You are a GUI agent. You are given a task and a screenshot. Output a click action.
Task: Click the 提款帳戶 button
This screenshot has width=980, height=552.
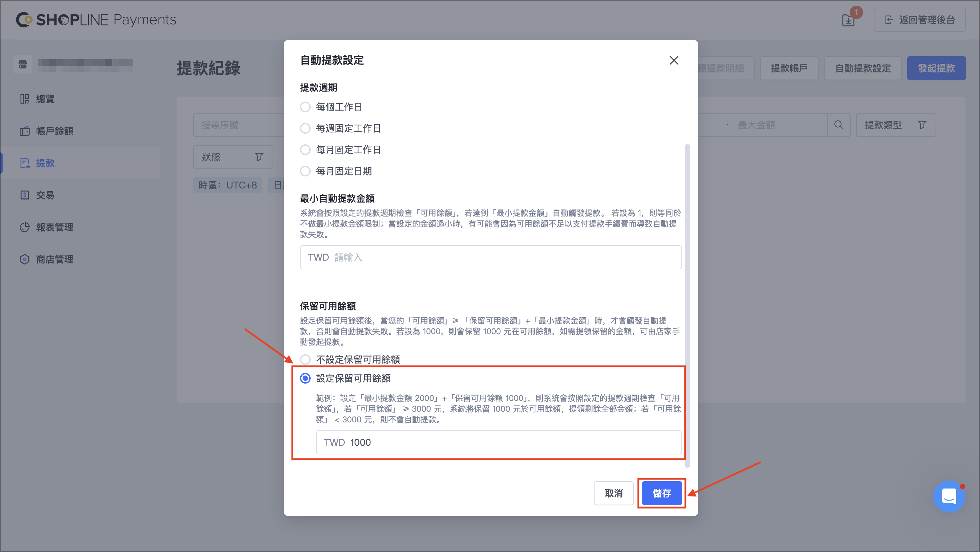pos(789,68)
